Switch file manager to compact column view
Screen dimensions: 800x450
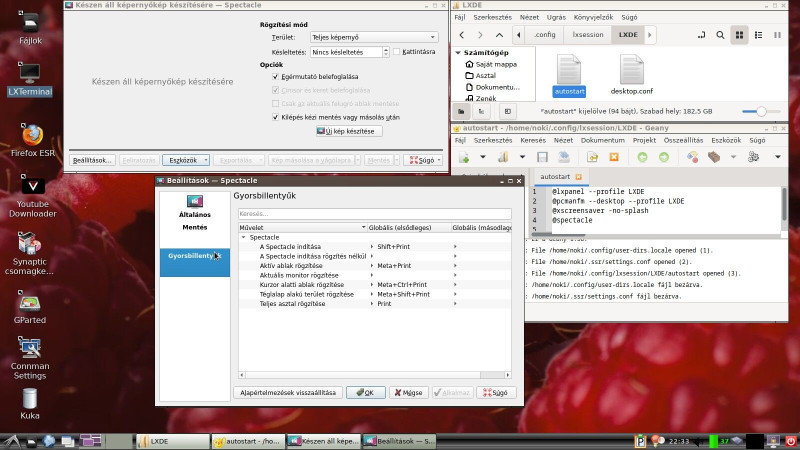tap(778, 35)
